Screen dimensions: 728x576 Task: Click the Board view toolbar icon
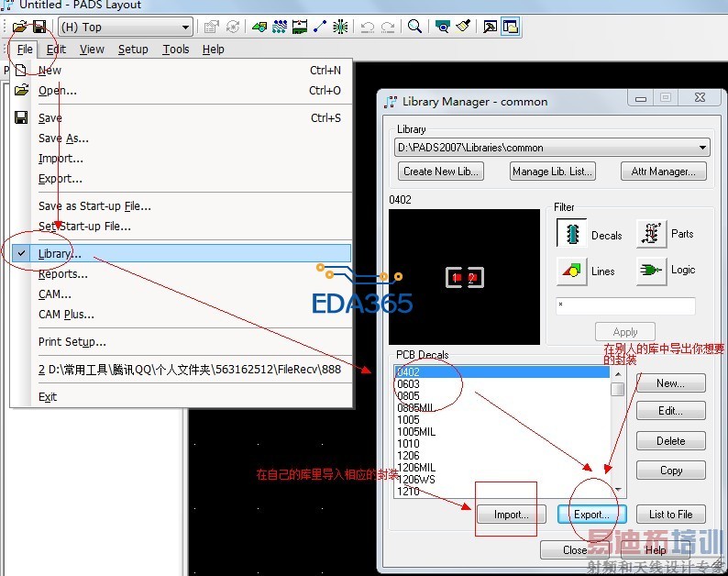pyautogui.click(x=442, y=27)
